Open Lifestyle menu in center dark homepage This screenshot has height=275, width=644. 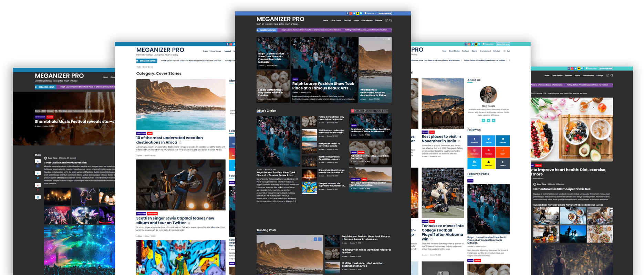(378, 20)
